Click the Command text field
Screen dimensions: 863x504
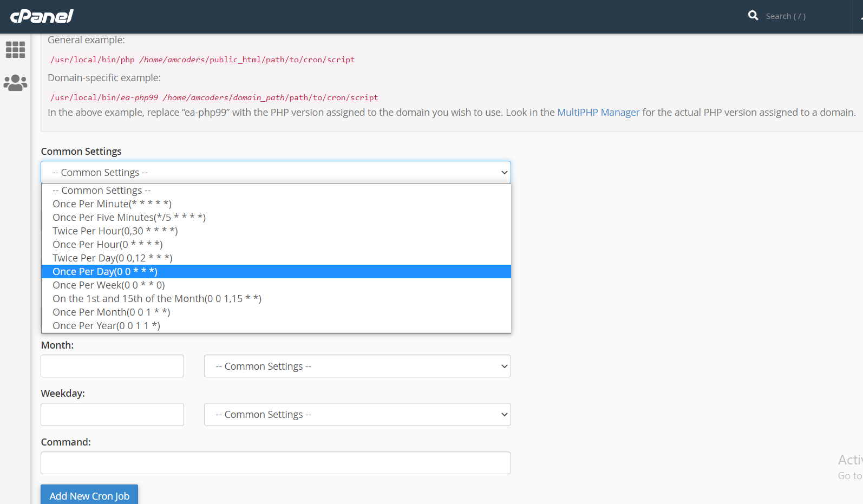click(276, 463)
